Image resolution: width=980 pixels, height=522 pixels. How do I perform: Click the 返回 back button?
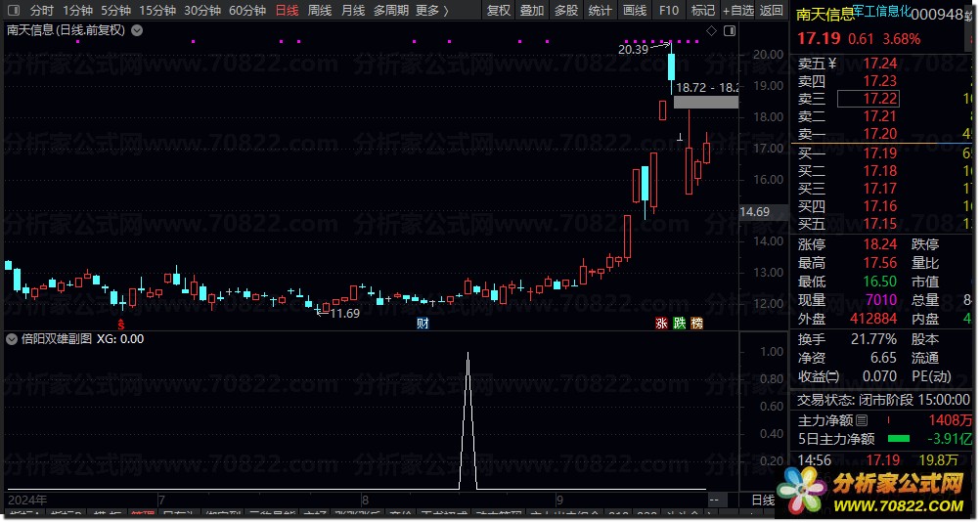(772, 11)
